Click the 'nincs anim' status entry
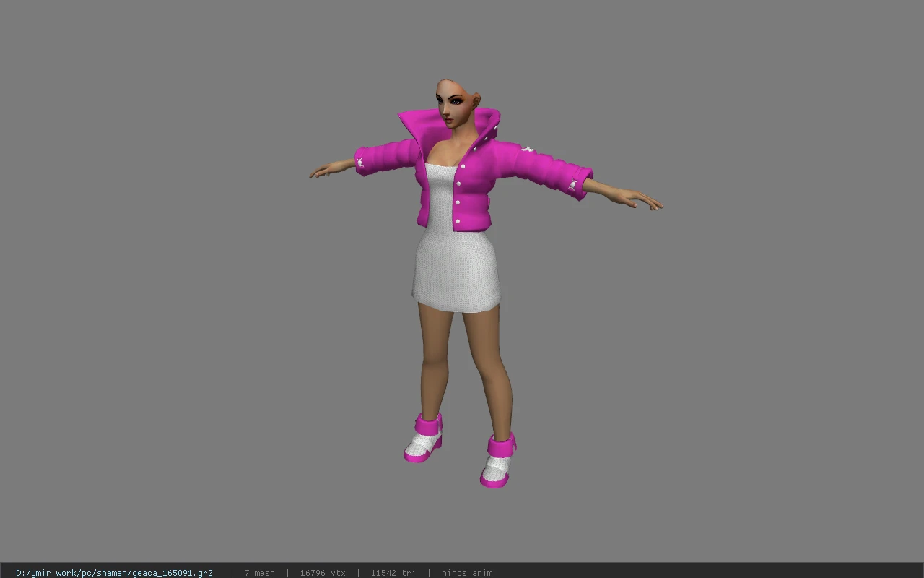The height and width of the screenshot is (578, 924). click(467, 573)
